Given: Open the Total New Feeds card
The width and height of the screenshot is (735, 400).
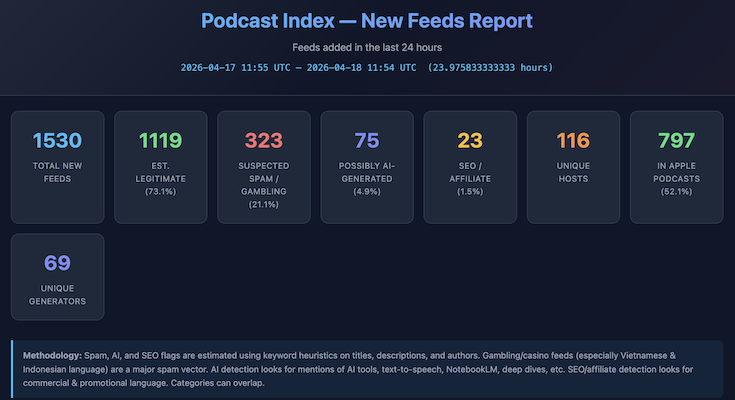Looking at the screenshot, I should [57, 166].
